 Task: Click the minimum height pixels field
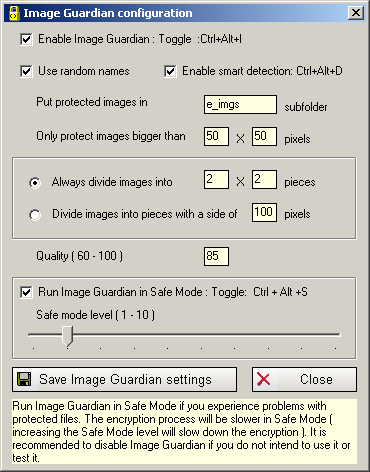coord(264,136)
